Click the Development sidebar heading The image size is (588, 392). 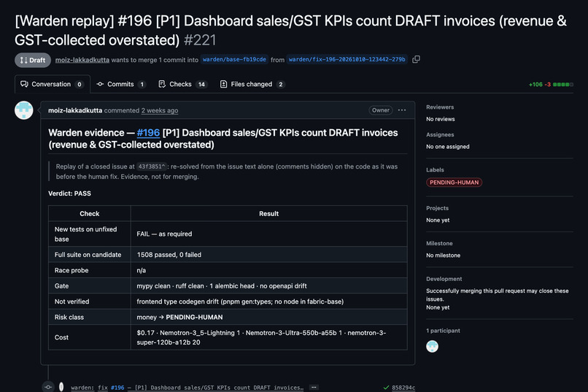pyautogui.click(x=444, y=279)
